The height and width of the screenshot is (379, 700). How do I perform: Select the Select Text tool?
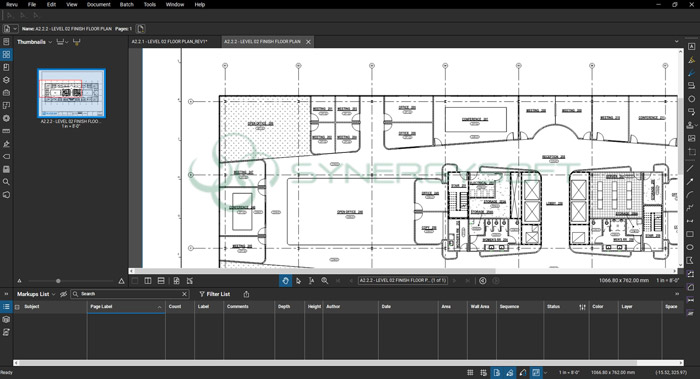(x=312, y=281)
